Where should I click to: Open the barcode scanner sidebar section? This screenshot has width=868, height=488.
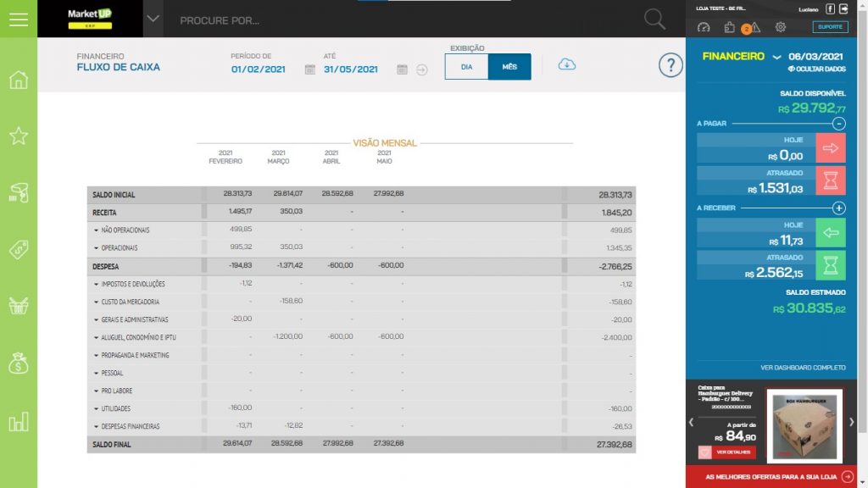tap(19, 192)
